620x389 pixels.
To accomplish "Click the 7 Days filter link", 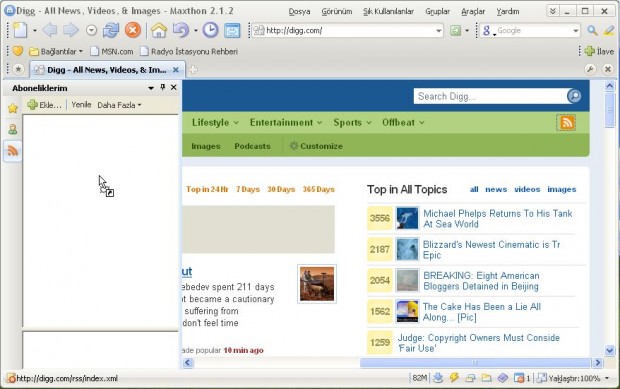I will (x=248, y=189).
